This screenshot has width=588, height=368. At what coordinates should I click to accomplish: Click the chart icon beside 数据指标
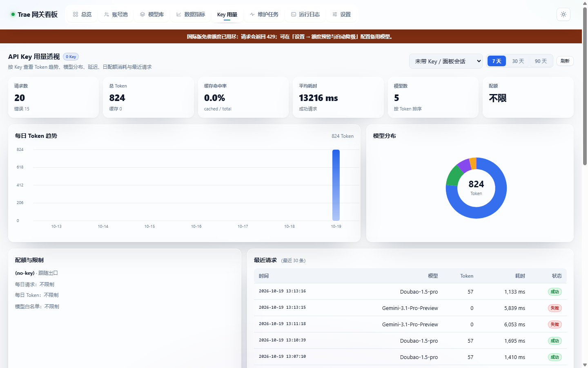pyautogui.click(x=179, y=14)
